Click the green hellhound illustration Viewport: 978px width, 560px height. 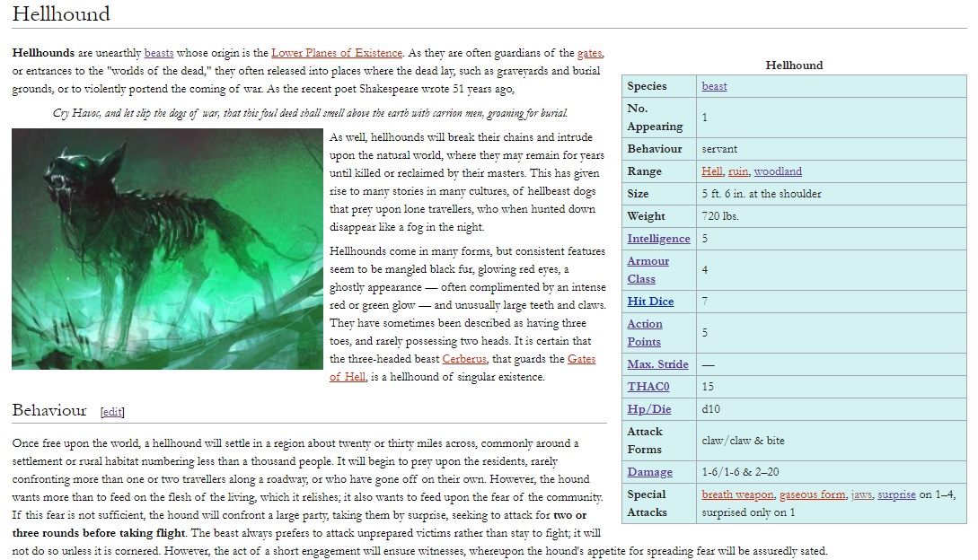167,249
